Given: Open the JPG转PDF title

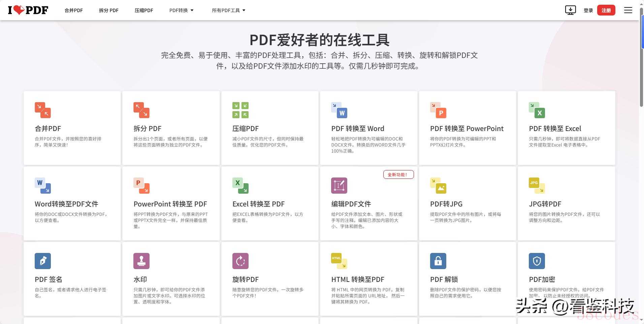Looking at the screenshot, I should click(x=545, y=204).
